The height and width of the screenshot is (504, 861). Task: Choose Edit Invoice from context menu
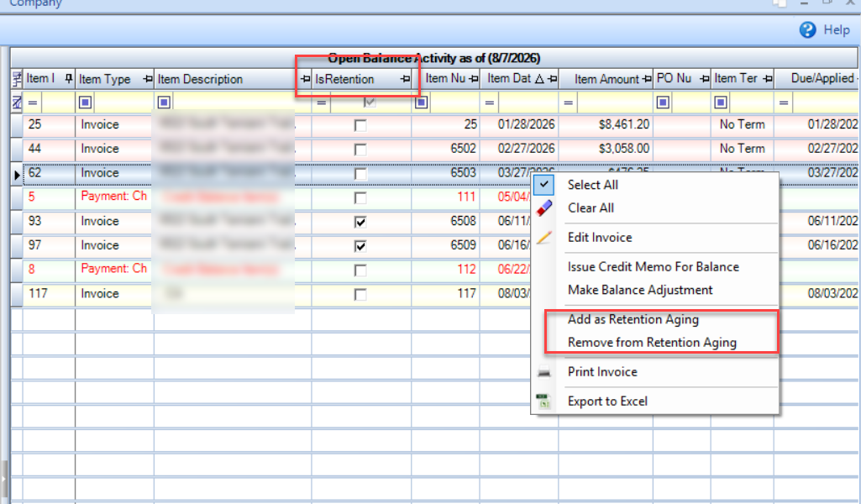pyautogui.click(x=600, y=238)
